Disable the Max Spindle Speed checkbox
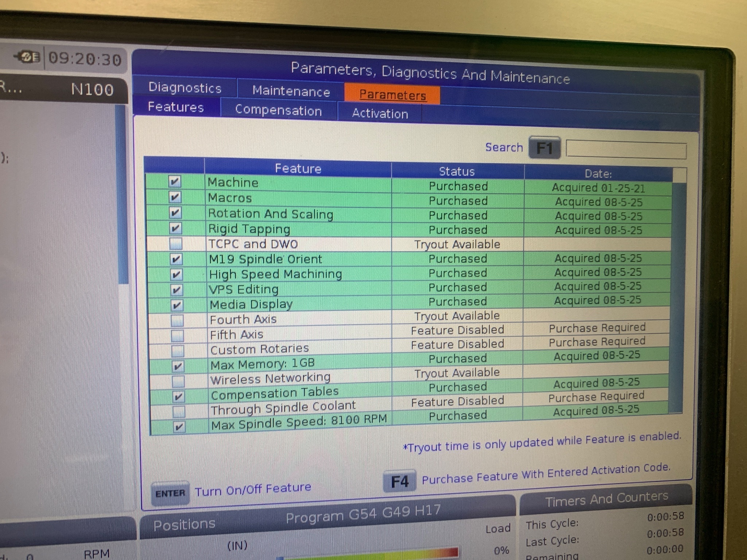 [x=179, y=426]
